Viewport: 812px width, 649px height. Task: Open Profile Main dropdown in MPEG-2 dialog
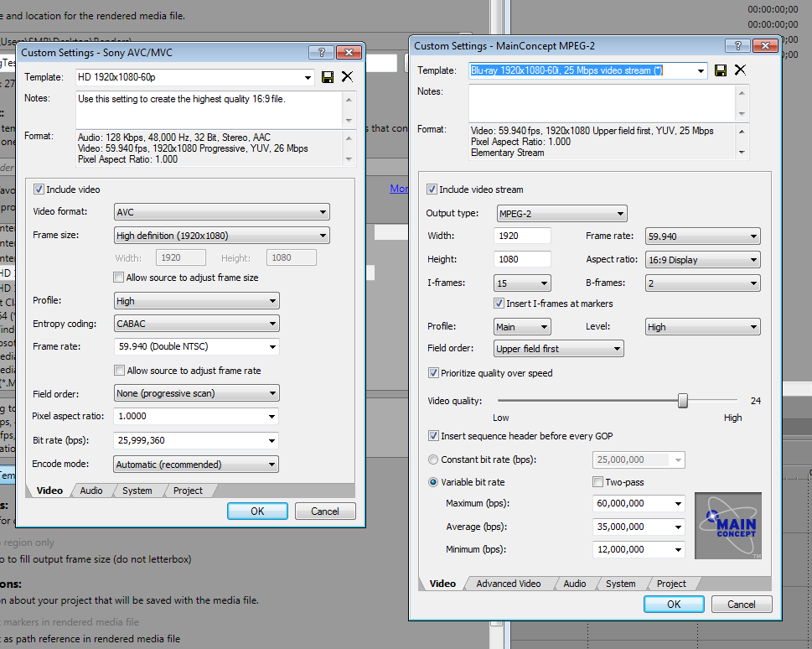point(523,326)
